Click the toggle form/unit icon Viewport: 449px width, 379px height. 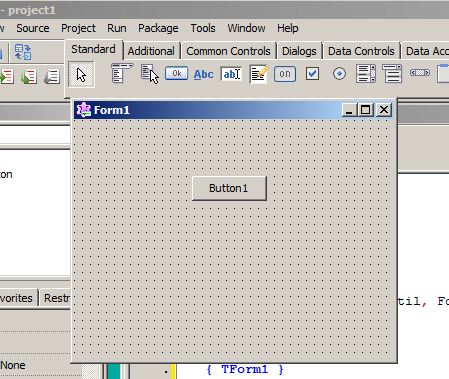(23, 52)
